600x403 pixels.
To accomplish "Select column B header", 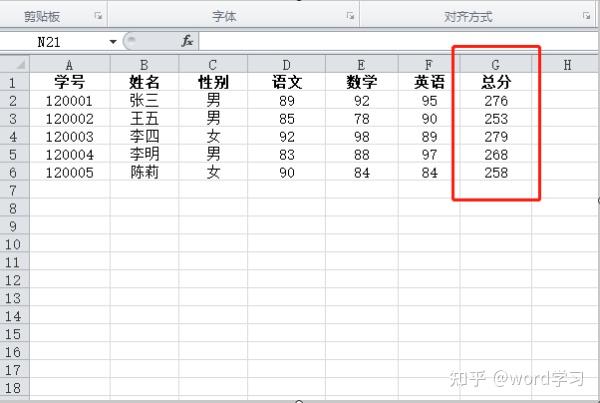I will tap(144, 64).
